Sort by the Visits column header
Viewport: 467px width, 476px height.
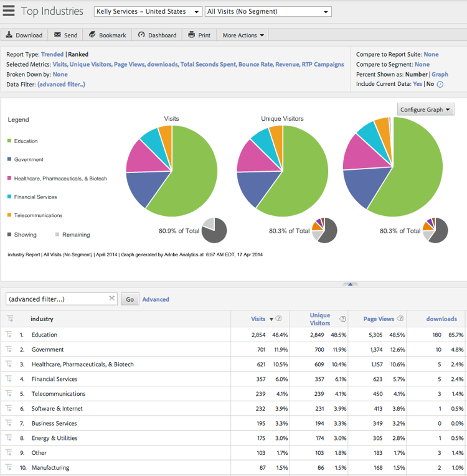258,319
